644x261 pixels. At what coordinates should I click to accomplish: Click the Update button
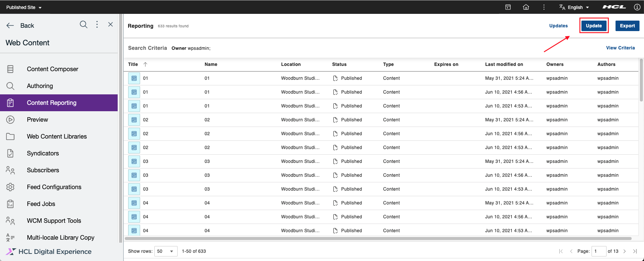pyautogui.click(x=594, y=26)
